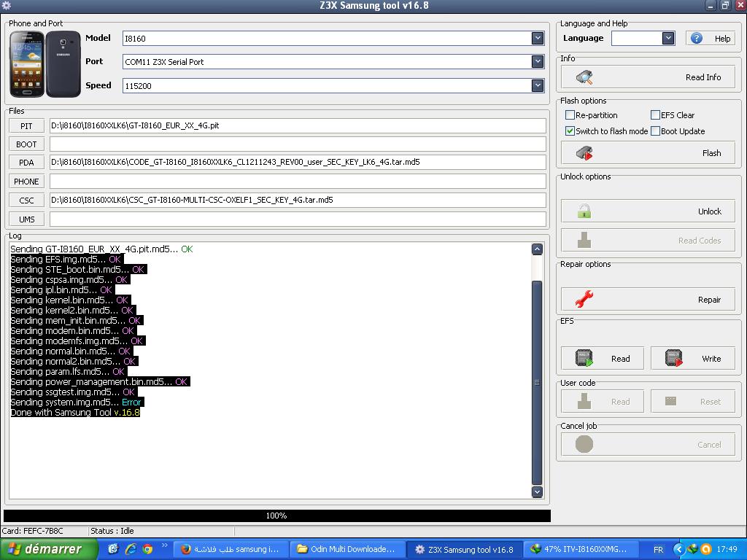
Task: Enable the EFS Clear checkbox
Action: point(655,114)
